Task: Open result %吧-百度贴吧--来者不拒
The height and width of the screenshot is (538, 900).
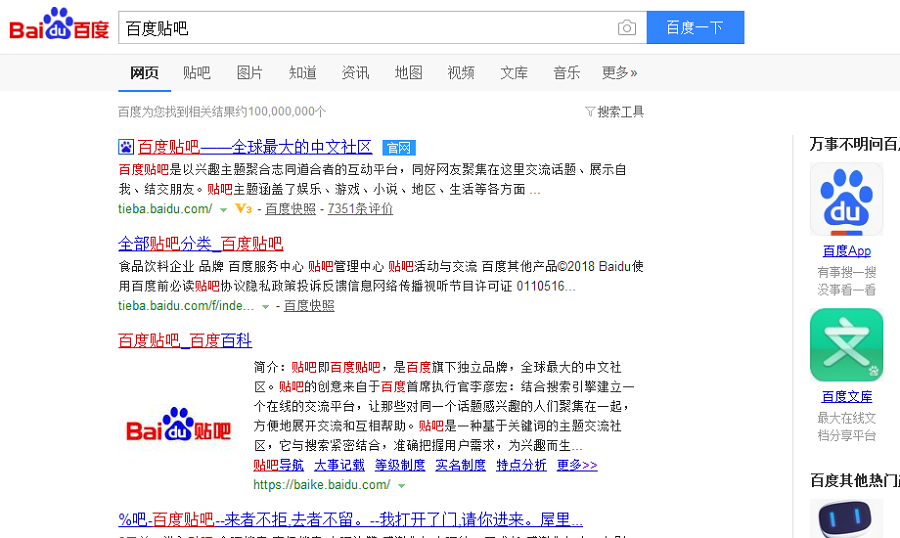Action: [350, 520]
